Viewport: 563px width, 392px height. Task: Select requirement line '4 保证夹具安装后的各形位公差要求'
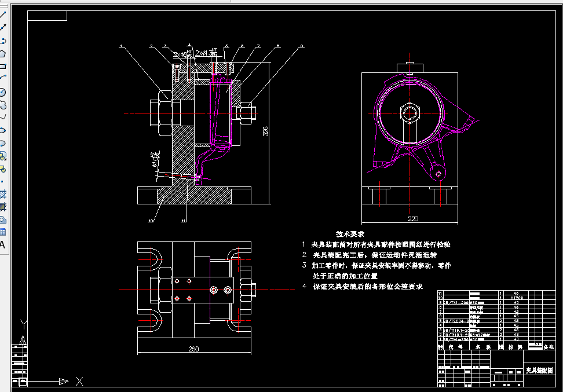(x=363, y=287)
